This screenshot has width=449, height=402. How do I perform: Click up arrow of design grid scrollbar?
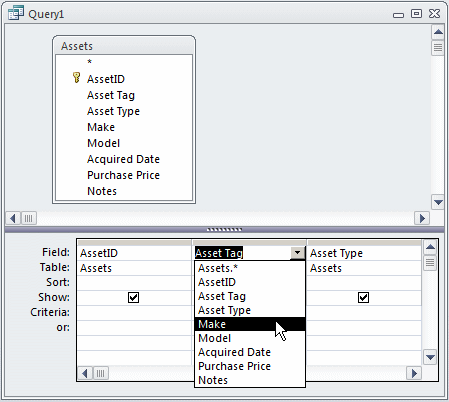pos(430,247)
